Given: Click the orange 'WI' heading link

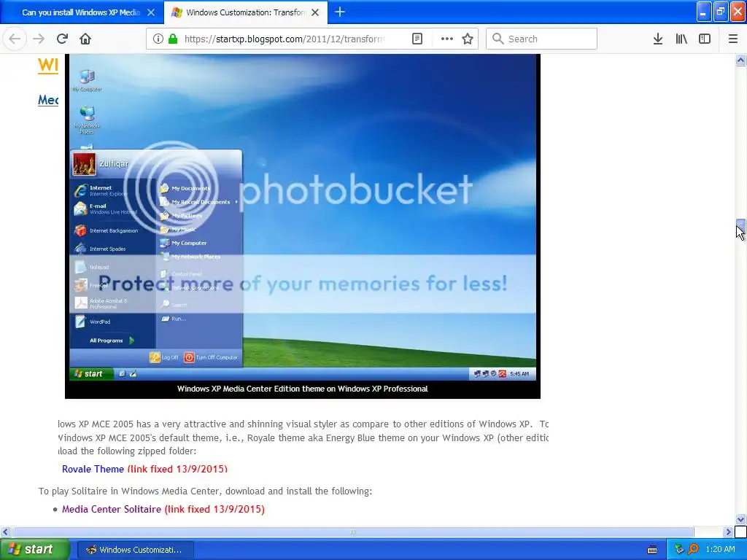Looking at the screenshot, I should pos(48,65).
